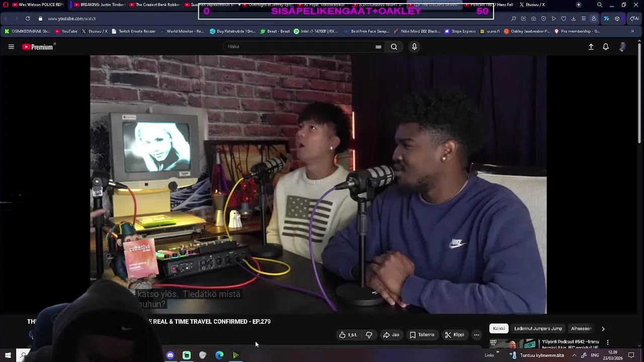Viewport: 644px width, 362px height.
Task: Go back in browser history
Action: click(6, 19)
